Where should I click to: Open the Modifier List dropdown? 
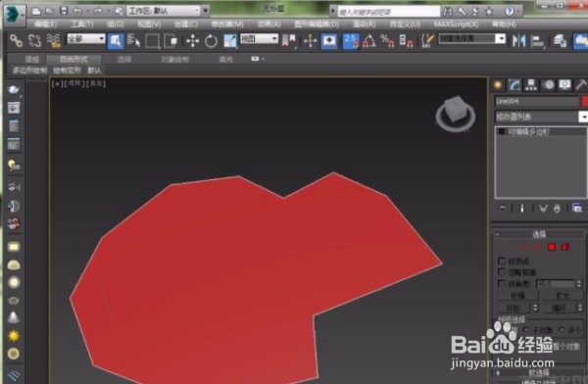pos(541,117)
